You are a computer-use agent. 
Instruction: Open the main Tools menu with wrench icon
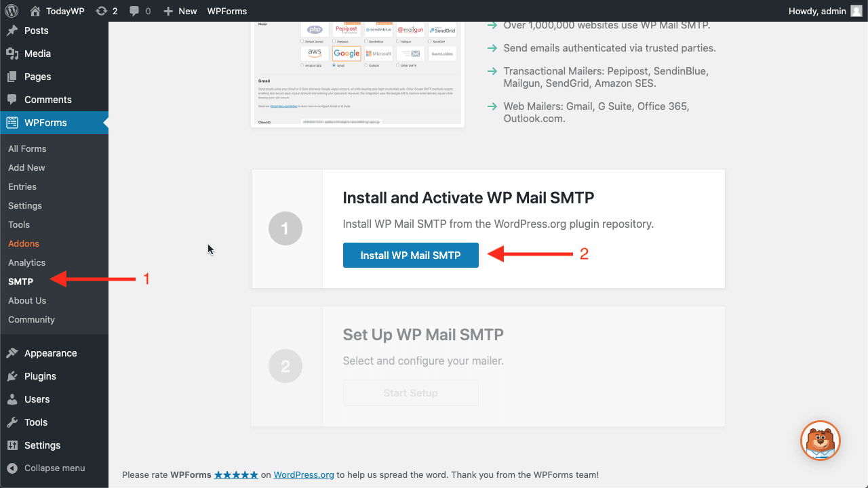pos(54,422)
